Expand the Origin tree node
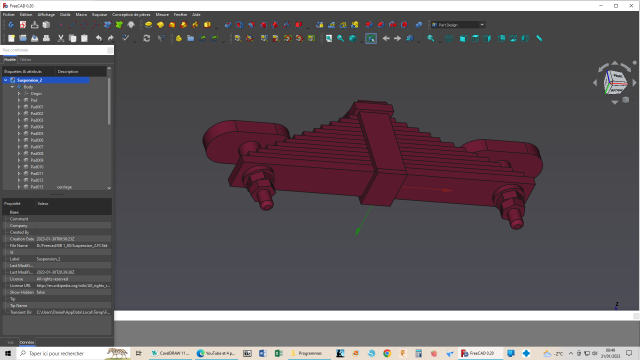This screenshot has width=640, height=360. [19, 93]
